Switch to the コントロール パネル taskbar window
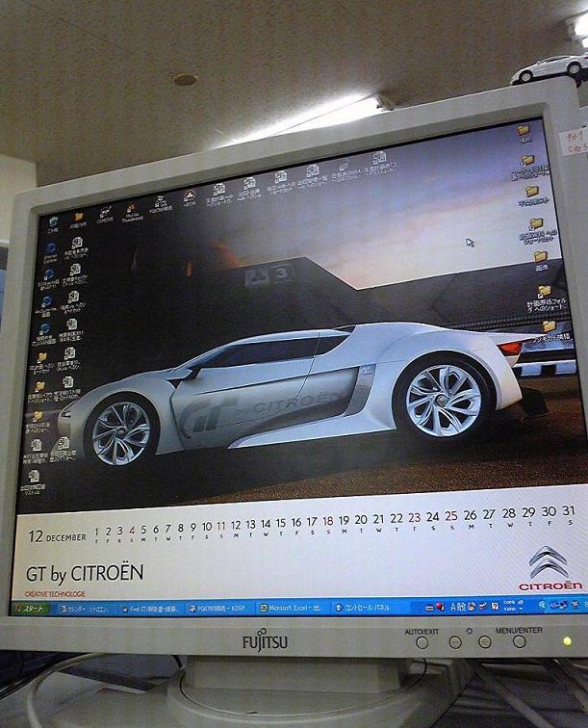The width and height of the screenshot is (588, 728). point(367,607)
